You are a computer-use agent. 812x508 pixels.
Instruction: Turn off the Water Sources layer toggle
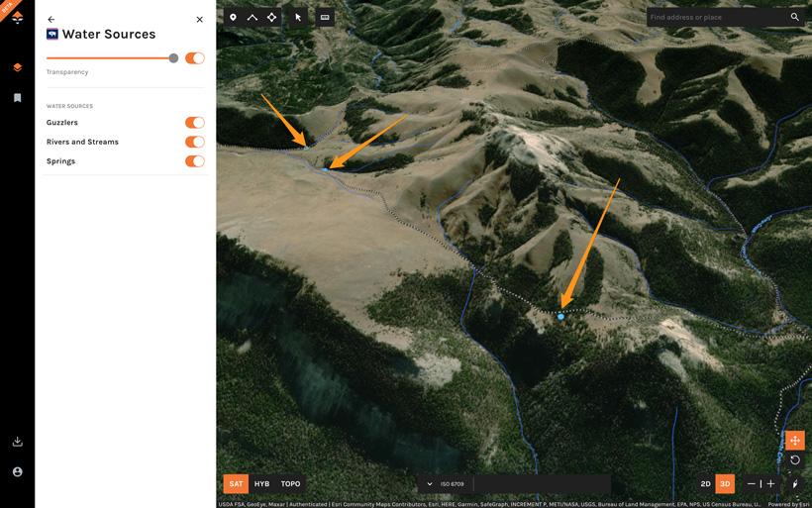tap(195, 58)
